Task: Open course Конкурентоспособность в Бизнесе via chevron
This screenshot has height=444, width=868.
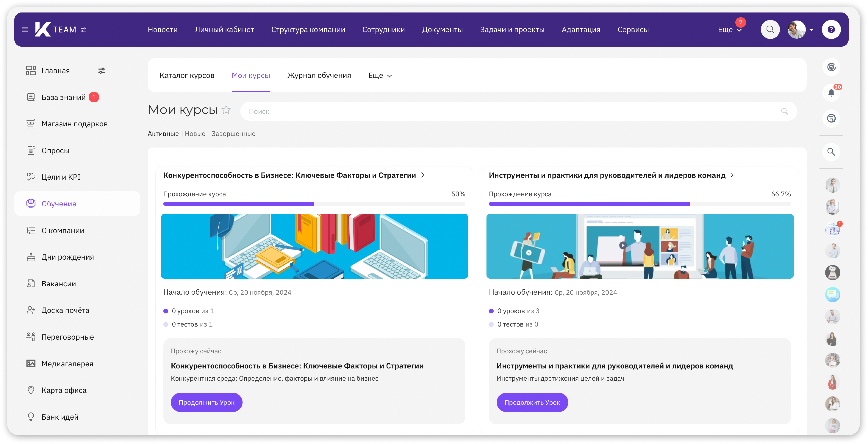Action: pos(423,175)
